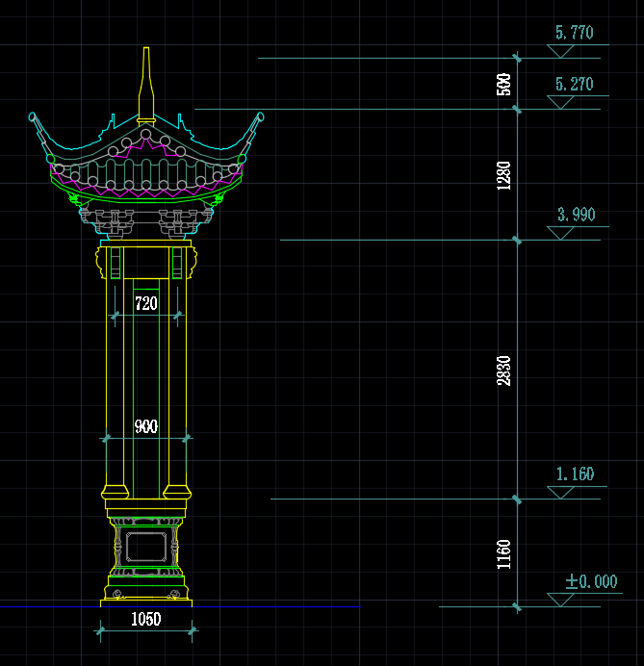
Task: Select the 900 dimension text
Action: pyautogui.click(x=146, y=426)
